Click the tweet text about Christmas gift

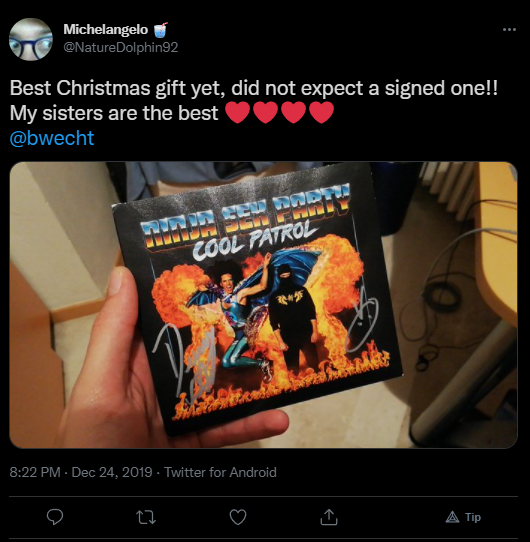pos(254,101)
